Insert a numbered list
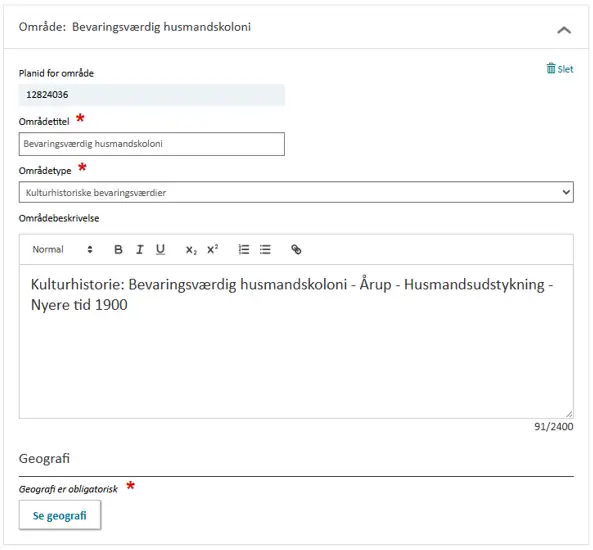This screenshot has height=550, width=593. pos(244,250)
